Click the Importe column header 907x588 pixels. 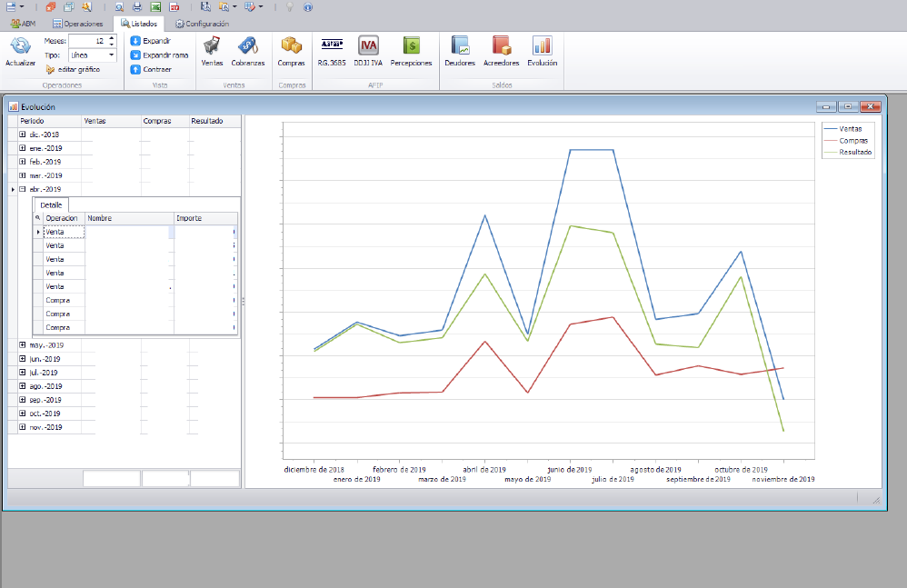[x=204, y=218]
